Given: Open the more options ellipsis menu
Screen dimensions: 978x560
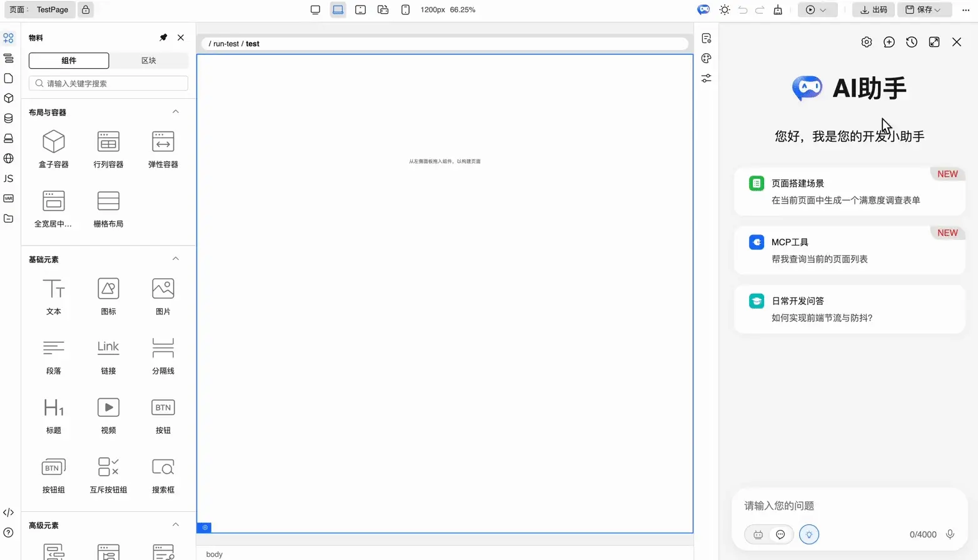Looking at the screenshot, I should pos(965,9).
